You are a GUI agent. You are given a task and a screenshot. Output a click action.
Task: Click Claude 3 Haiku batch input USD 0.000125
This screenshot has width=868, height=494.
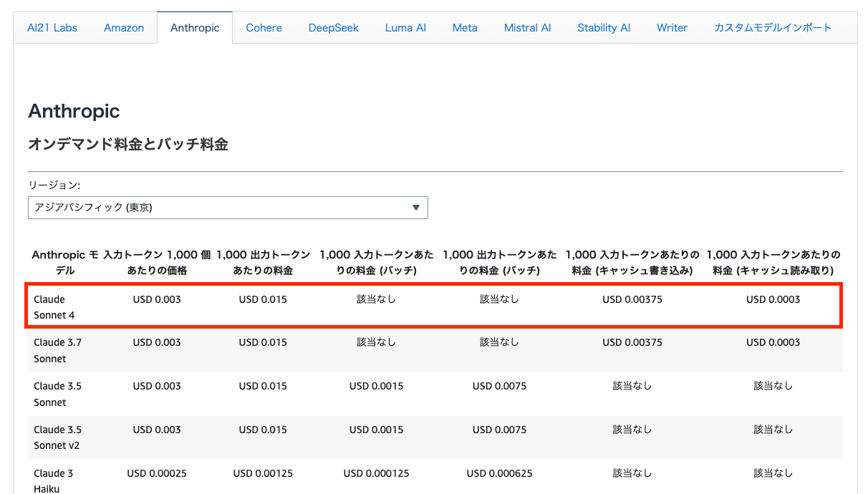(x=376, y=473)
